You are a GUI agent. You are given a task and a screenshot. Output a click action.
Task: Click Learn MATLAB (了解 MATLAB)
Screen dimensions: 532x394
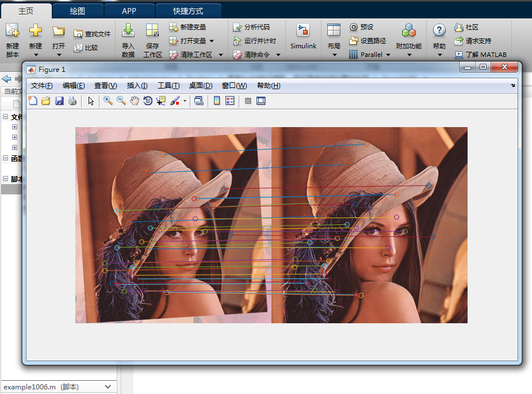click(480, 54)
